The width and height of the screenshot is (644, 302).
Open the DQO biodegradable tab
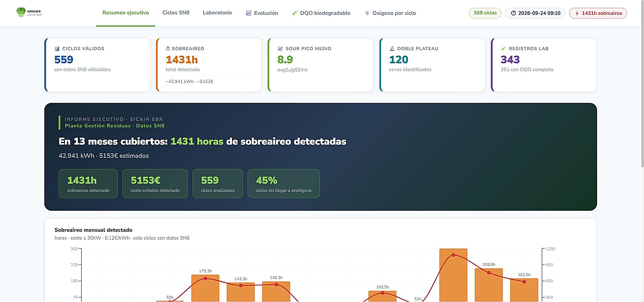coord(321,13)
